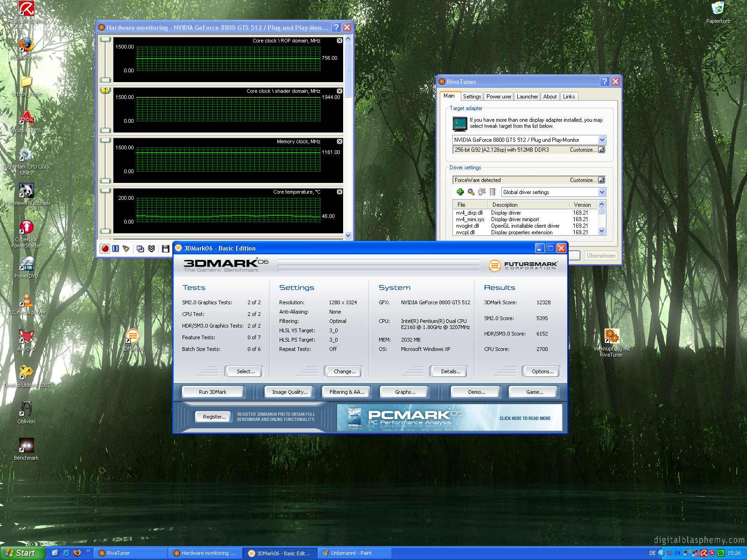This screenshot has height=560, width=747.
Task: Open the RightMark CPU Clock Utility icon
Action: coord(26,161)
